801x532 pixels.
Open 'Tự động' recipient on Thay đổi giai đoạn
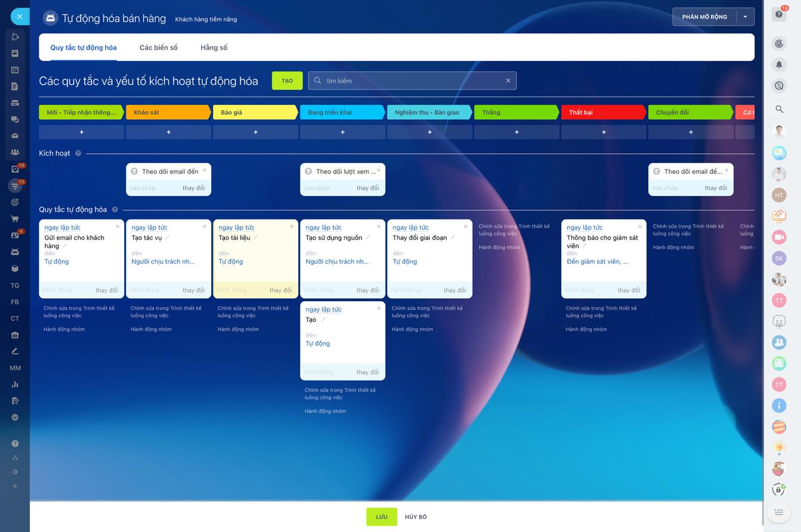click(x=405, y=262)
